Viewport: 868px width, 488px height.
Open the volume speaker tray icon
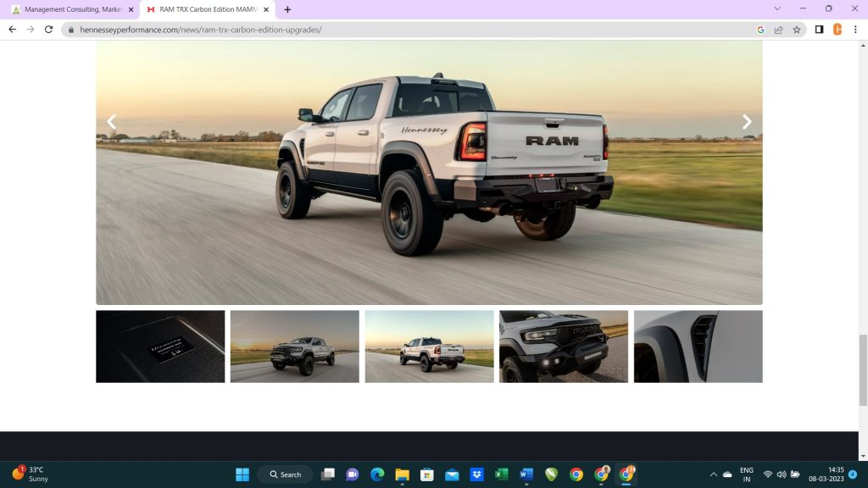(782, 474)
